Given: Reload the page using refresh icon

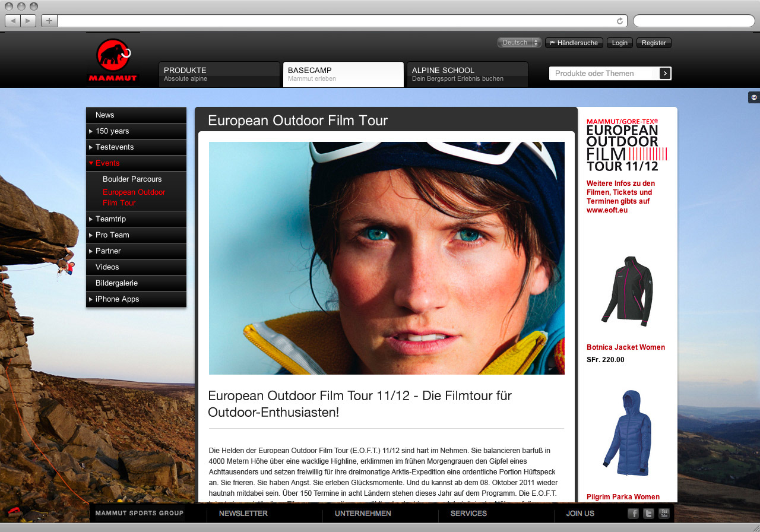Looking at the screenshot, I should [620, 21].
